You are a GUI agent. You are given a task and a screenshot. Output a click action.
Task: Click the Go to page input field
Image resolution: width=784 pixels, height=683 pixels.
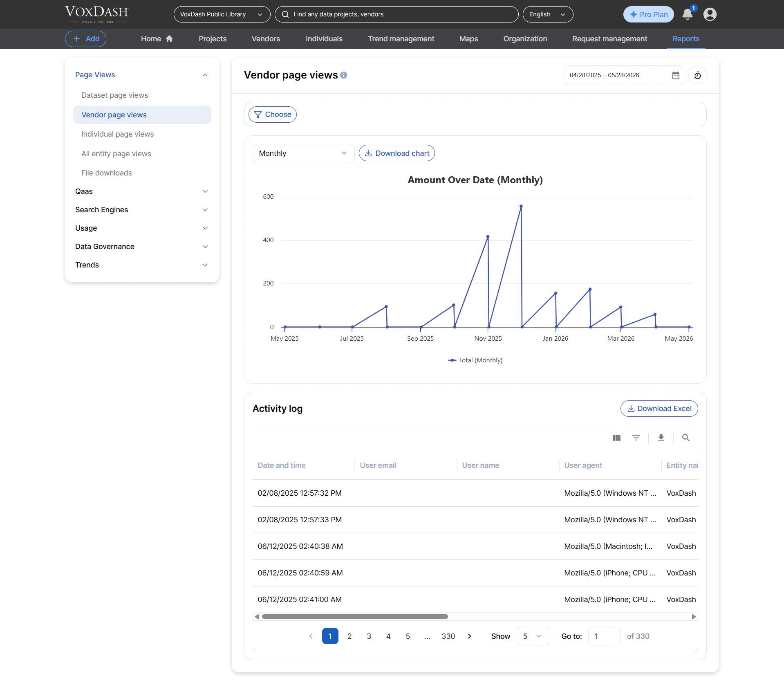[x=604, y=636]
